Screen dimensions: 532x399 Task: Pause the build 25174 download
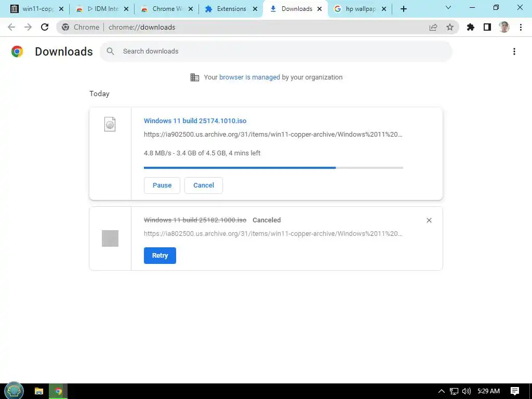pyautogui.click(x=162, y=185)
